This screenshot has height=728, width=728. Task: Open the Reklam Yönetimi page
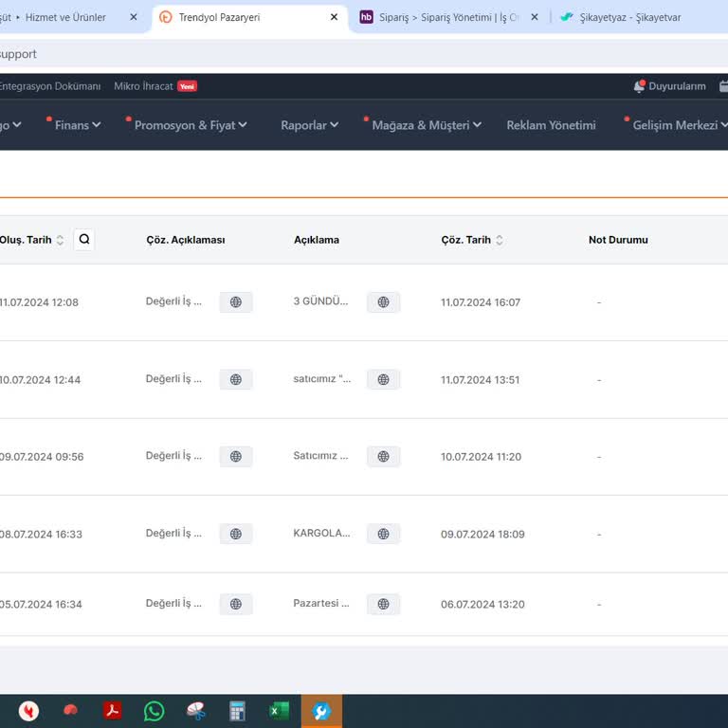point(551,125)
